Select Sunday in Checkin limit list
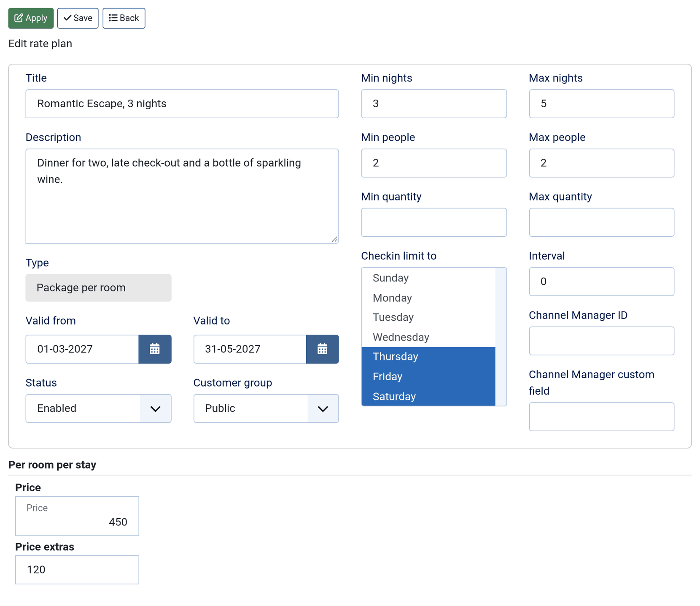700x606 pixels. (428, 278)
